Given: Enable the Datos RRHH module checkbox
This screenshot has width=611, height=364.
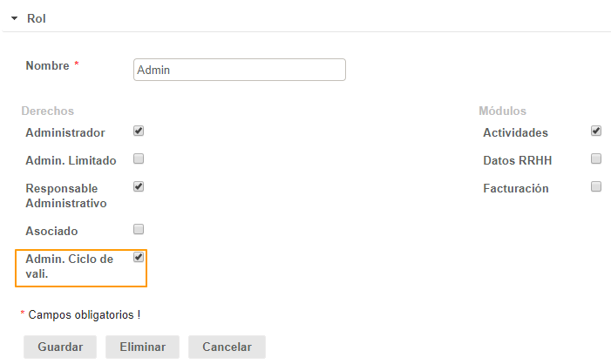Looking at the screenshot, I should point(596,159).
